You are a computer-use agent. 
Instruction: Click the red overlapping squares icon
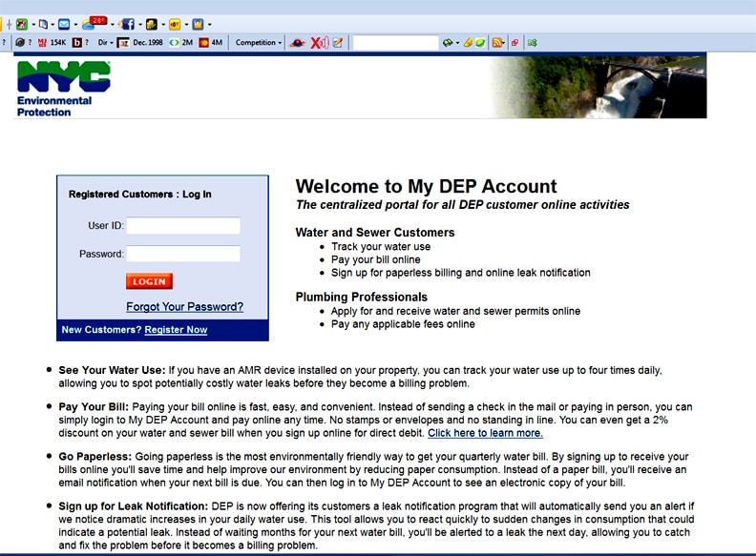pyautogui.click(x=514, y=42)
